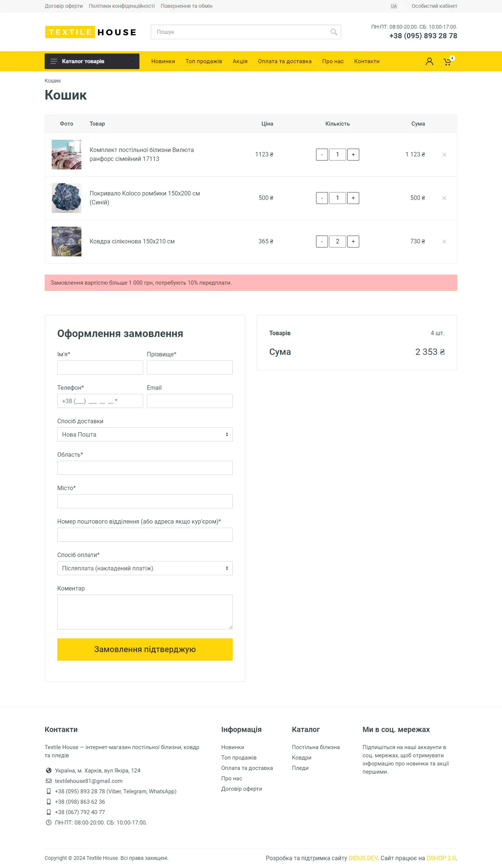
Task: Go to the Акція menu item
Action: tap(240, 61)
